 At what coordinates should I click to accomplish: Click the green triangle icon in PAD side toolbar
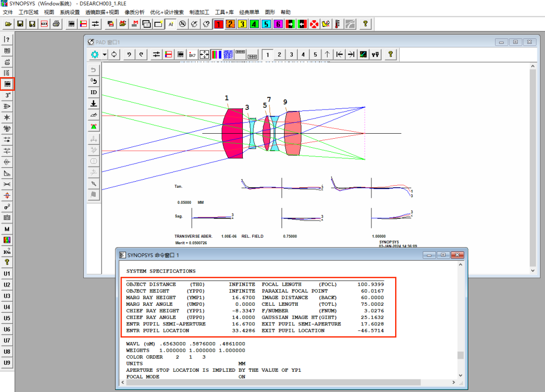[93, 127]
